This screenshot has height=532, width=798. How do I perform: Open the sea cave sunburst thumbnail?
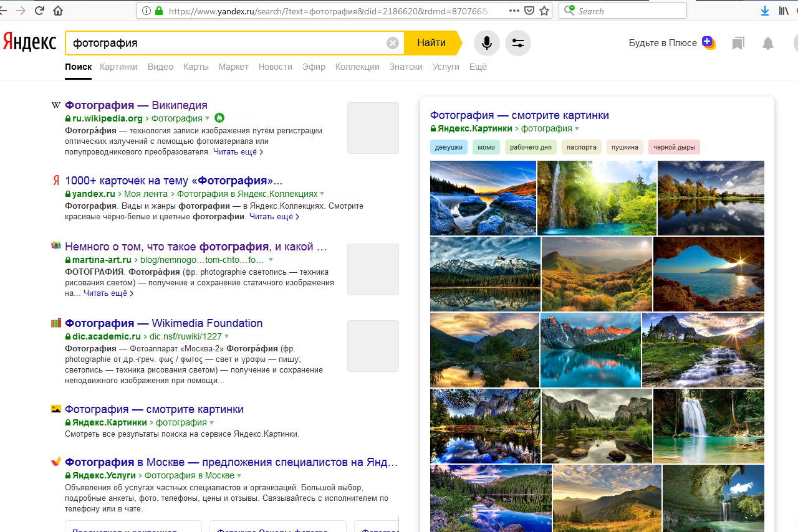709,274
